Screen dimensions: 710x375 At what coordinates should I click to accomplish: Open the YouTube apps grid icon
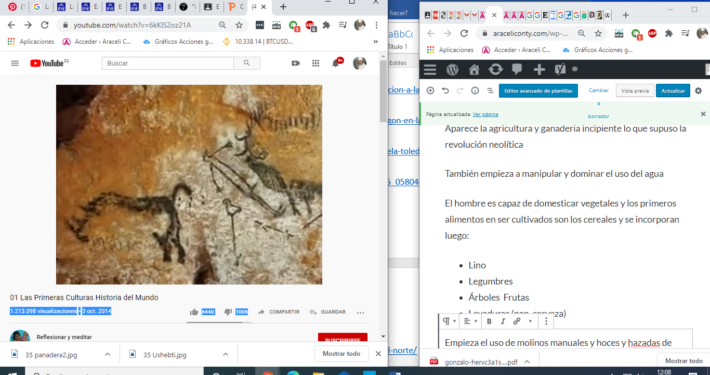pyautogui.click(x=316, y=63)
